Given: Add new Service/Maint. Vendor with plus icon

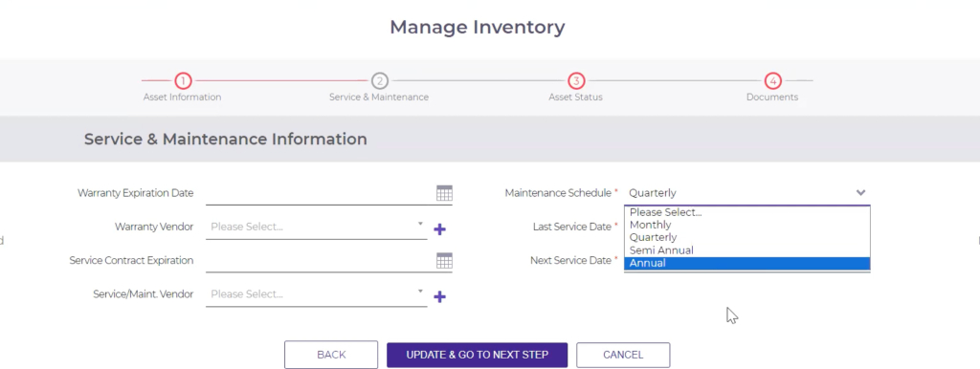Looking at the screenshot, I should pos(439,296).
